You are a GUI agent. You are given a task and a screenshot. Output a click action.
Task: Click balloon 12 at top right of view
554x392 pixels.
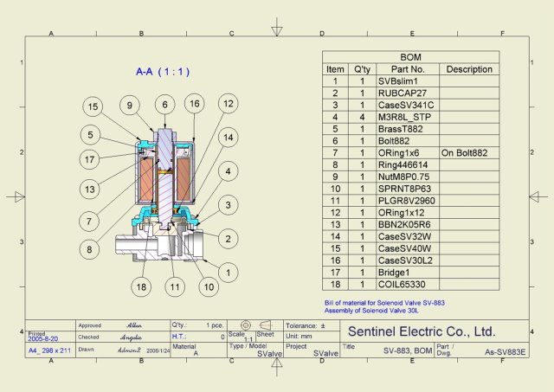pos(228,105)
